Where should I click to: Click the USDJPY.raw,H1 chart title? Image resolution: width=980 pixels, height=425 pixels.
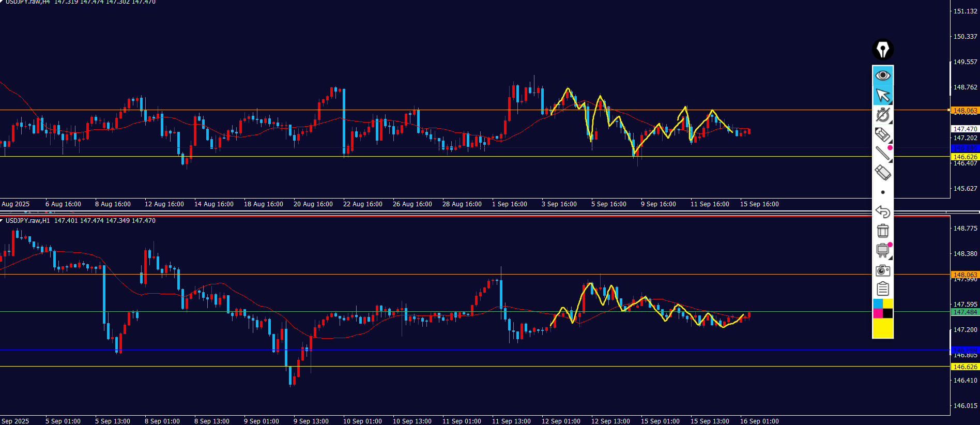(x=28, y=221)
